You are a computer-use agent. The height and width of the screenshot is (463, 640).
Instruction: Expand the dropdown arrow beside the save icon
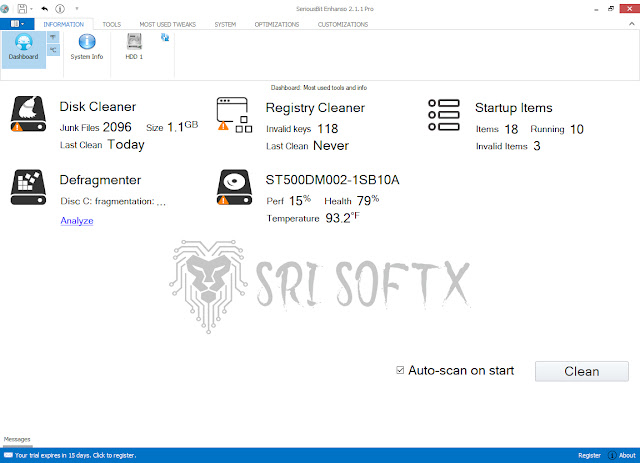click(31, 9)
